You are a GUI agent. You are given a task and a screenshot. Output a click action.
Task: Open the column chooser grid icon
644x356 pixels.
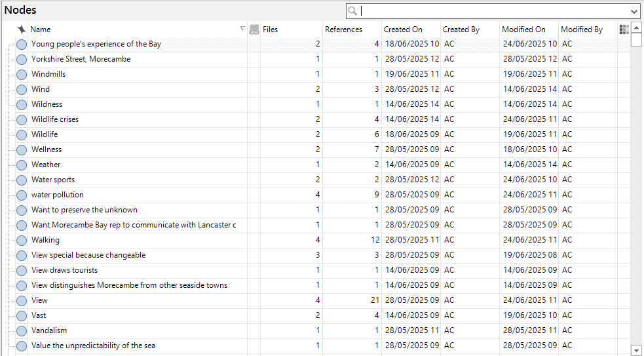coord(624,30)
